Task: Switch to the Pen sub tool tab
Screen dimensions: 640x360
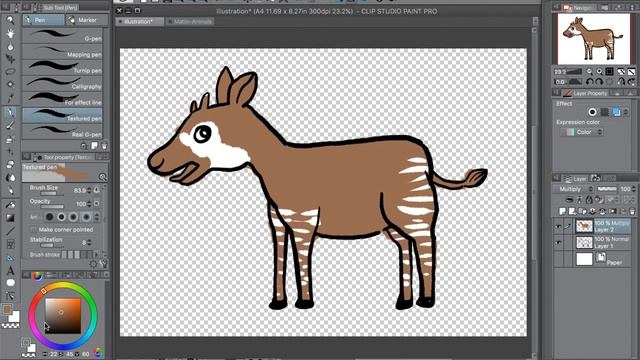Action: click(x=43, y=20)
